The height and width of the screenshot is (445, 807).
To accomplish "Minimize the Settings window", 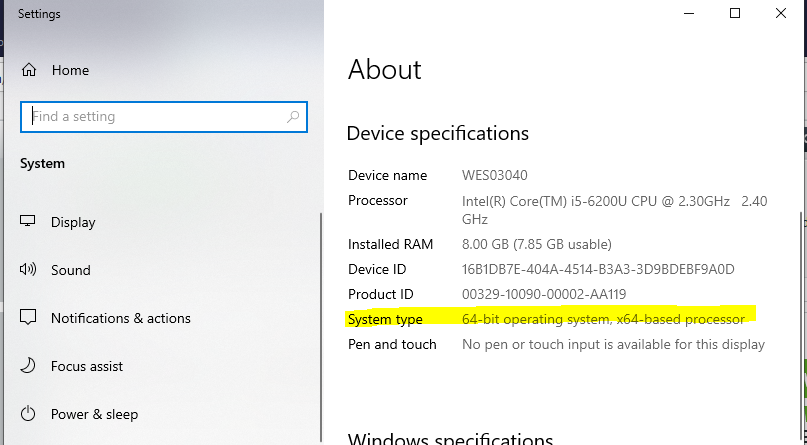I will pos(689,13).
